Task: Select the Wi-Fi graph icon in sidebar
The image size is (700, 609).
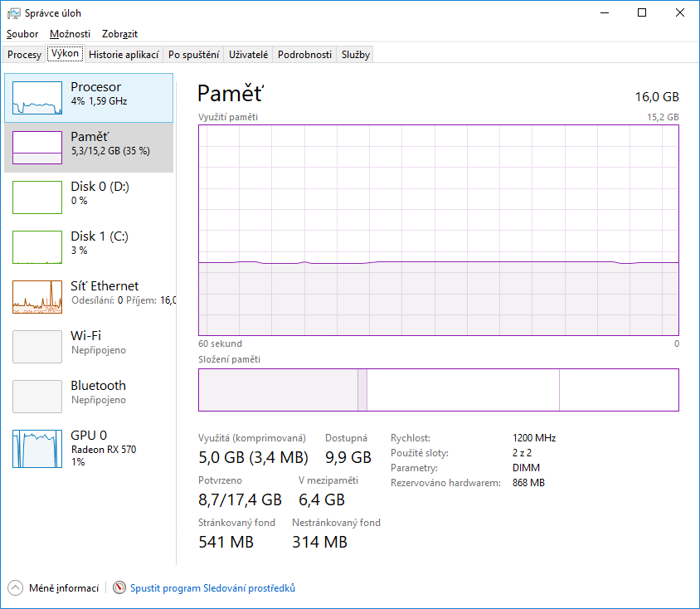Action: coord(37,347)
